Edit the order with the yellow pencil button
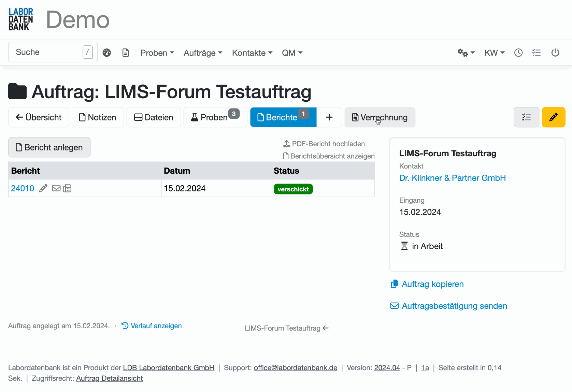The image size is (572, 392). pyautogui.click(x=553, y=117)
